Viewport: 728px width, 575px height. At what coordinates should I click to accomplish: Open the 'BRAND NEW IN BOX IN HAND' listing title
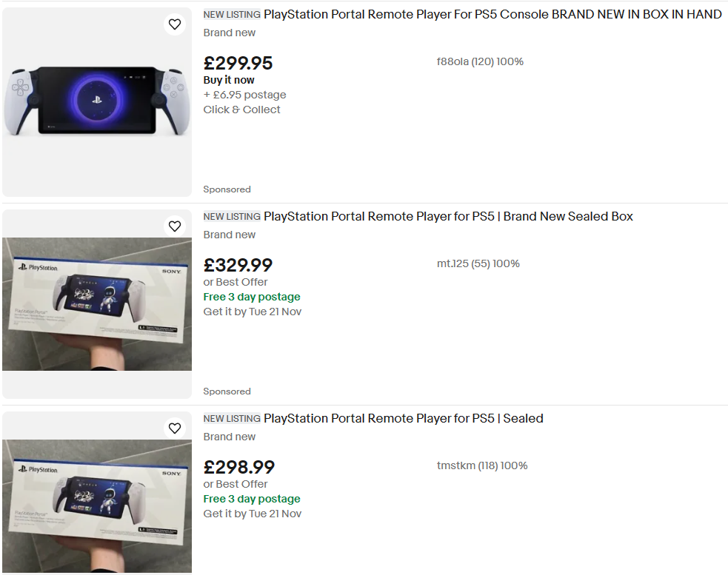[492, 14]
